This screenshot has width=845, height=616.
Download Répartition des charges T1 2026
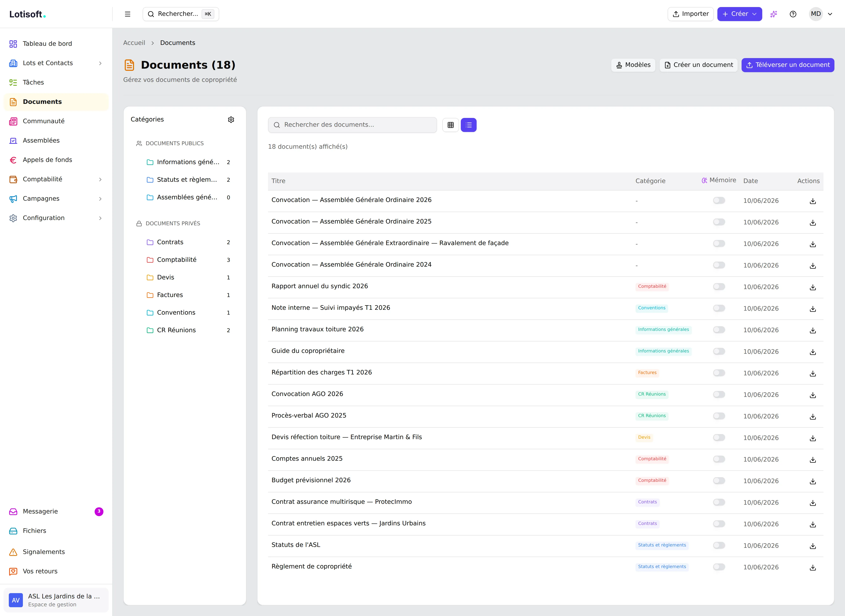point(813,374)
